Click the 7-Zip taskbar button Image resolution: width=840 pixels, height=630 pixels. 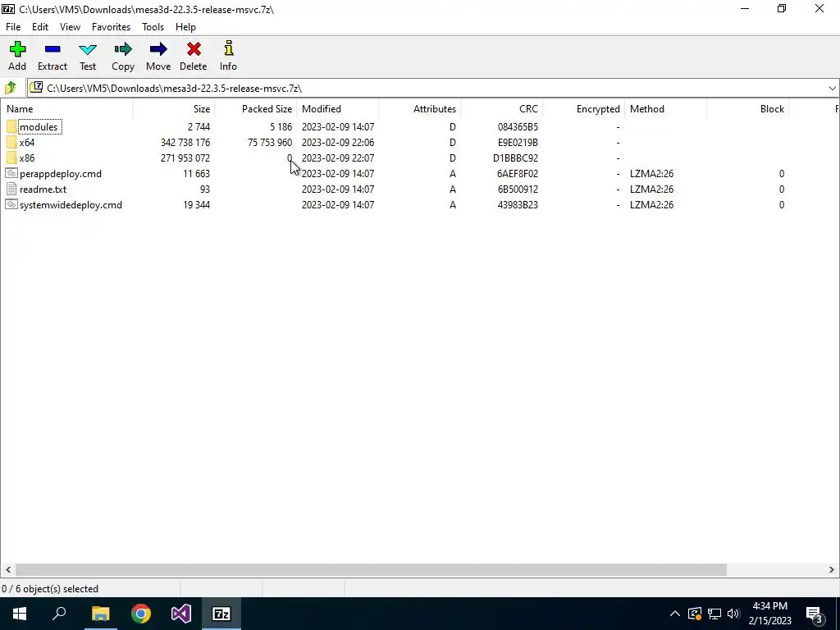[221, 614]
